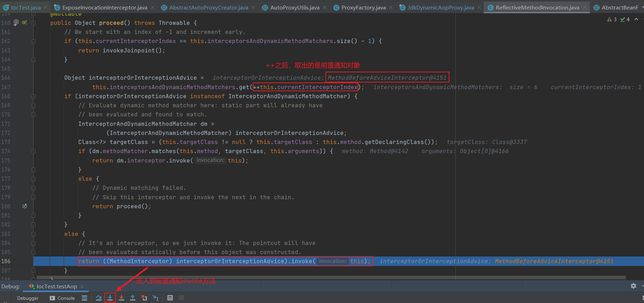Close the JdkDynamicAopProxy.java tab

[x=479, y=7]
